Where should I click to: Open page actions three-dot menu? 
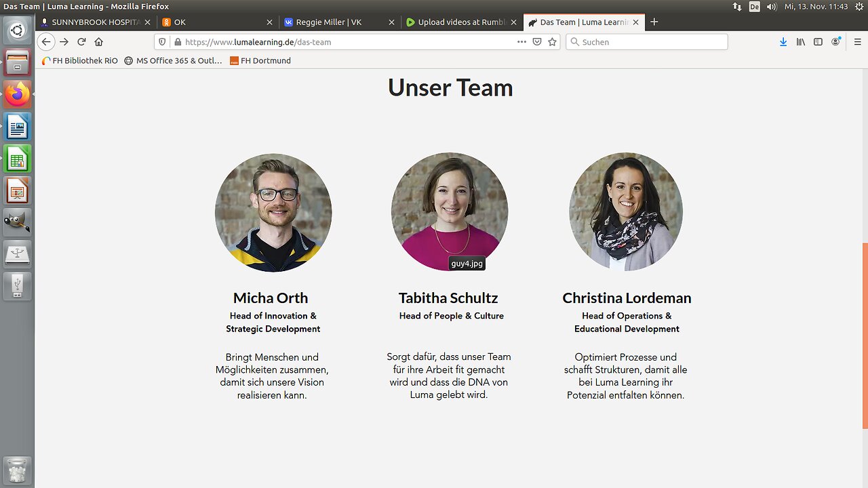tap(521, 42)
